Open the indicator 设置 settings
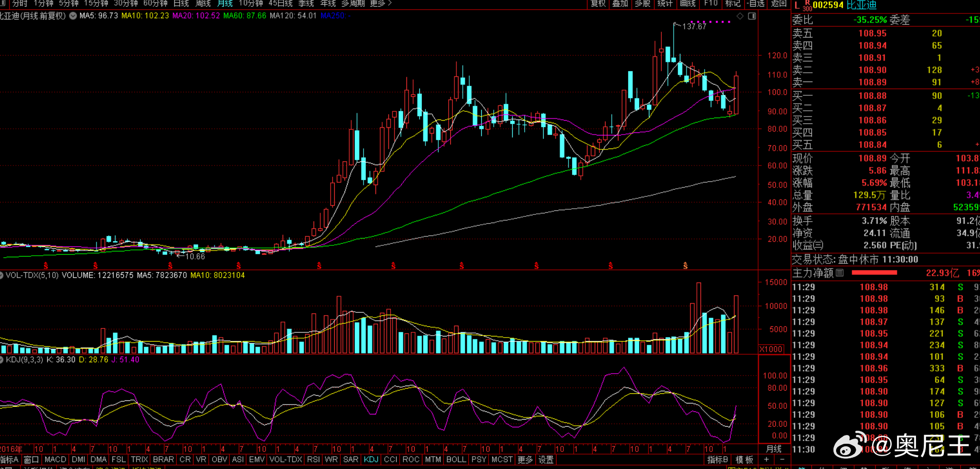Viewport: 980px width, 469px height. (x=546, y=459)
